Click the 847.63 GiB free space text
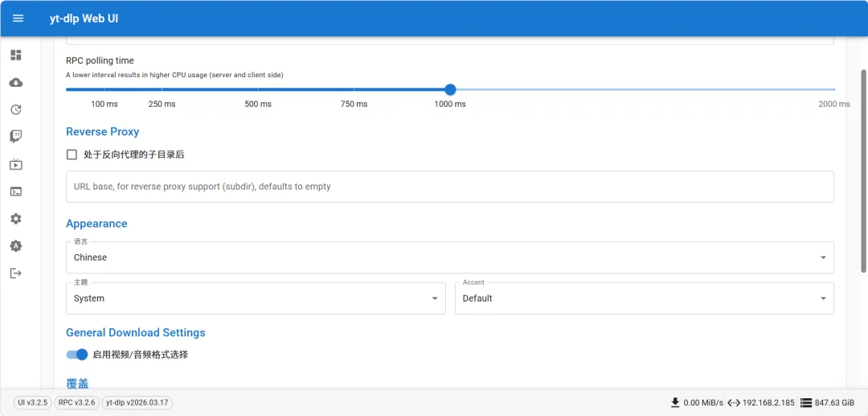The height and width of the screenshot is (416, 868). coord(835,402)
